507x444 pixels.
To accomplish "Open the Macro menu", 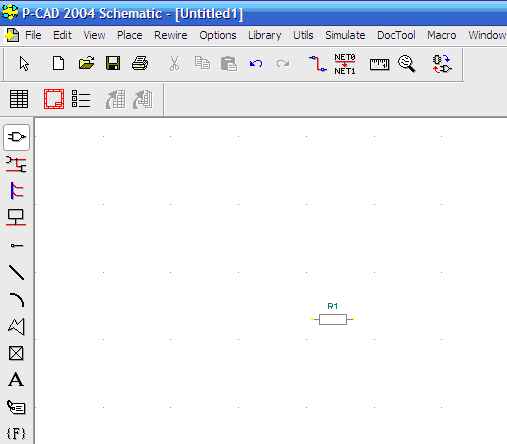I will click(442, 35).
